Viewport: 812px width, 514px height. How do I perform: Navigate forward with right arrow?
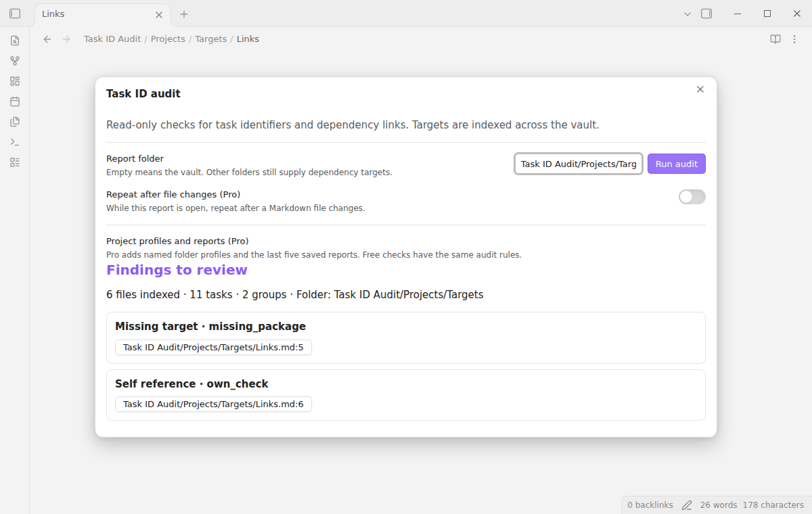pyautogui.click(x=66, y=39)
